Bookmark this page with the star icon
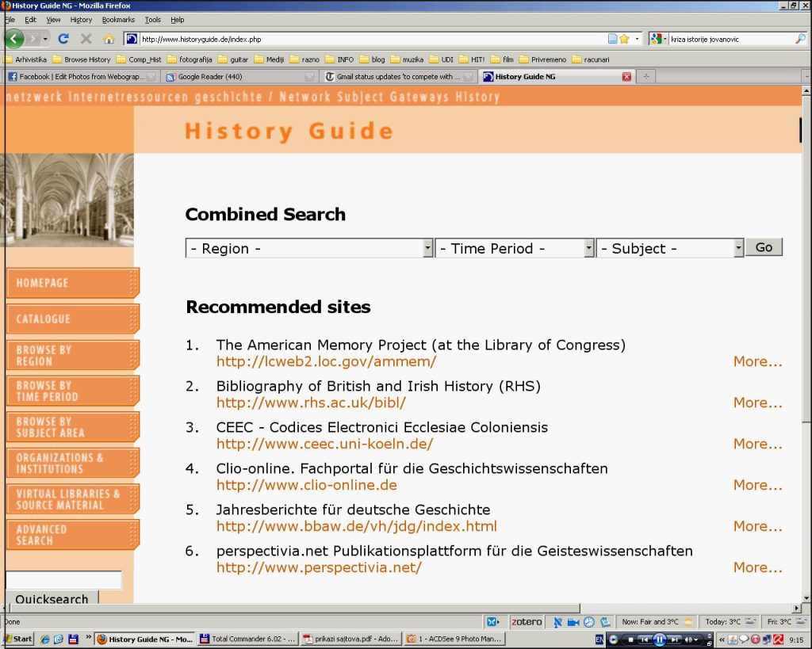The height and width of the screenshot is (649, 812). (624, 38)
